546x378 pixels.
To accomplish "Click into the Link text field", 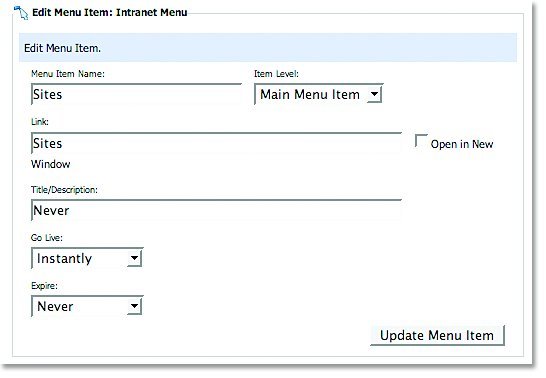I will [216, 143].
